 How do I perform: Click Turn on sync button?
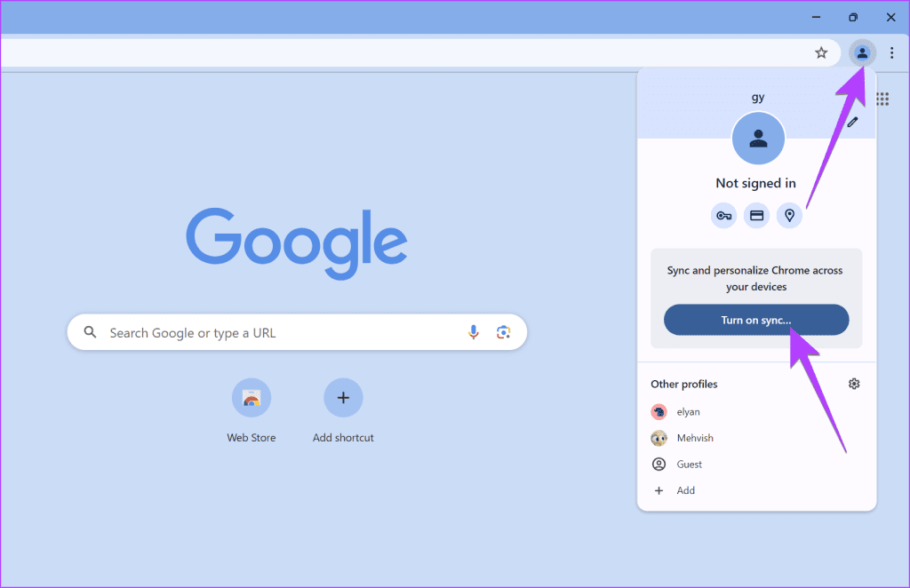(x=756, y=320)
